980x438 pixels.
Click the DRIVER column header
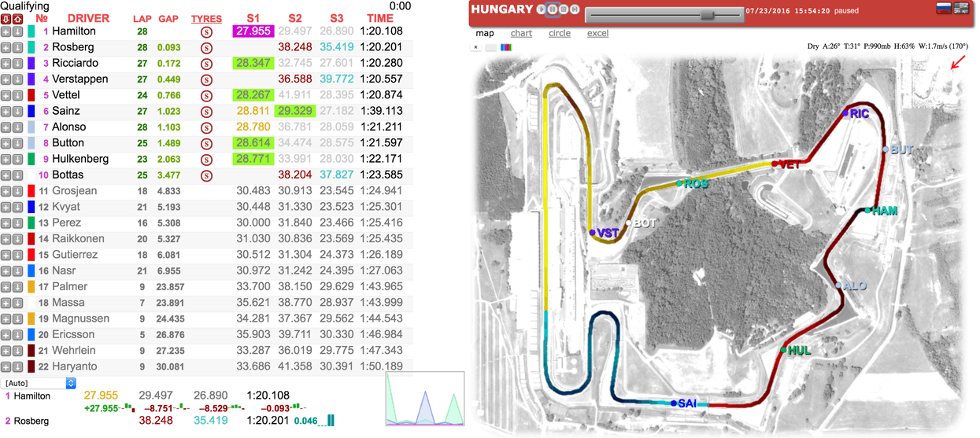click(89, 18)
